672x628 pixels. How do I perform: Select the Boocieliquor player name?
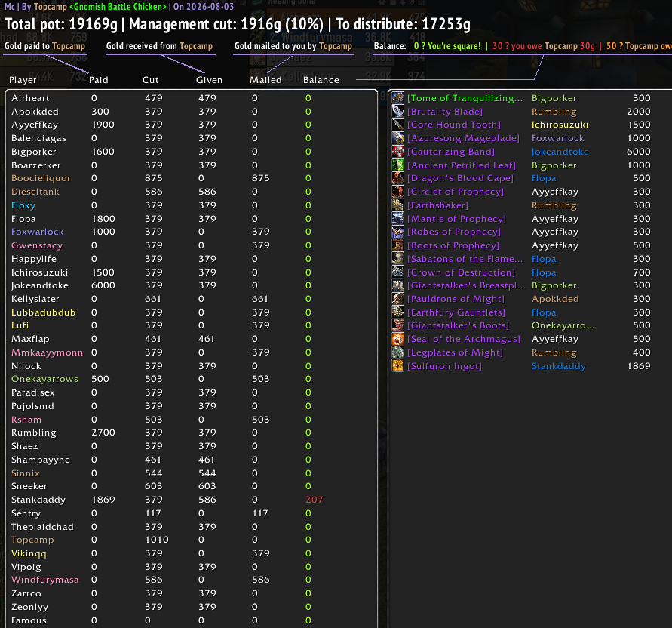pos(41,178)
